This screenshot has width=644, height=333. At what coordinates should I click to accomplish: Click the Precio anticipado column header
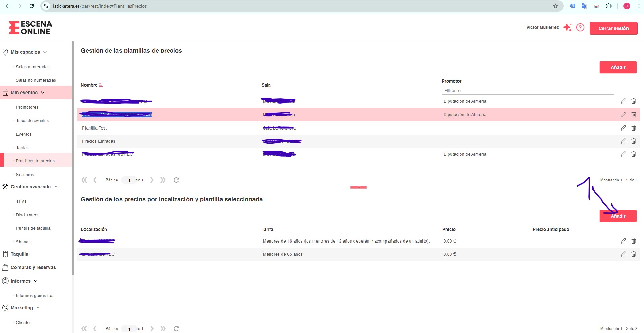551,229
